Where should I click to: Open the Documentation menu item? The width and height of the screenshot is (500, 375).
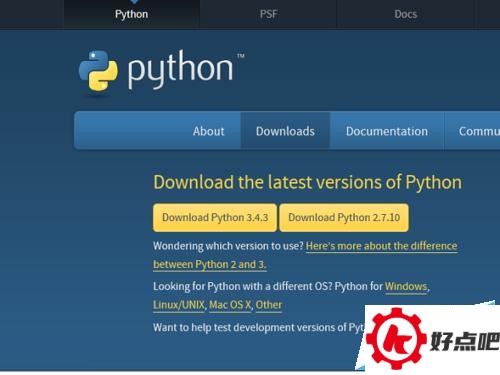387,131
